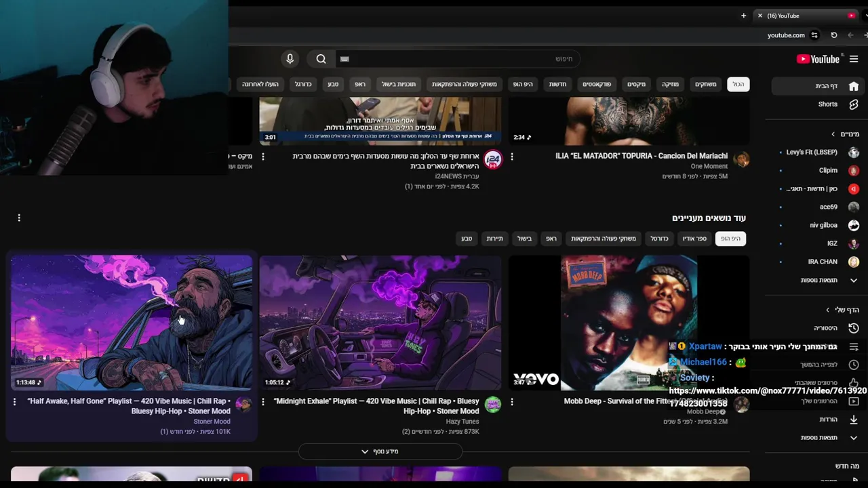Click the YouTube logo

pos(818,59)
